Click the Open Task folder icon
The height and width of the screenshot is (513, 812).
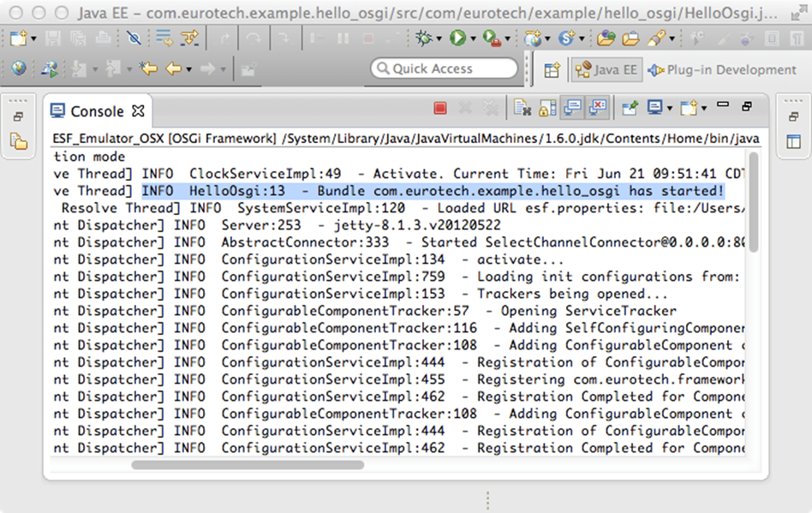click(630, 38)
